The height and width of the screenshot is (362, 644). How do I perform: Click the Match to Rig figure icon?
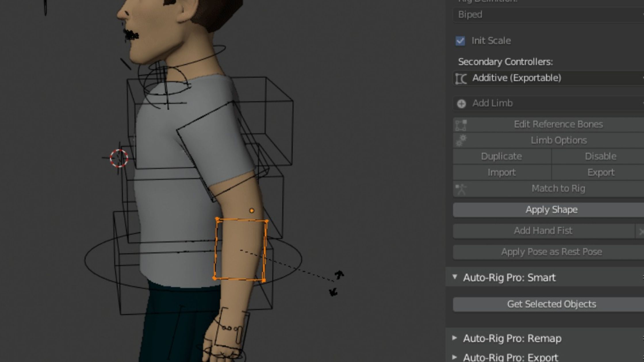coord(461,189)
